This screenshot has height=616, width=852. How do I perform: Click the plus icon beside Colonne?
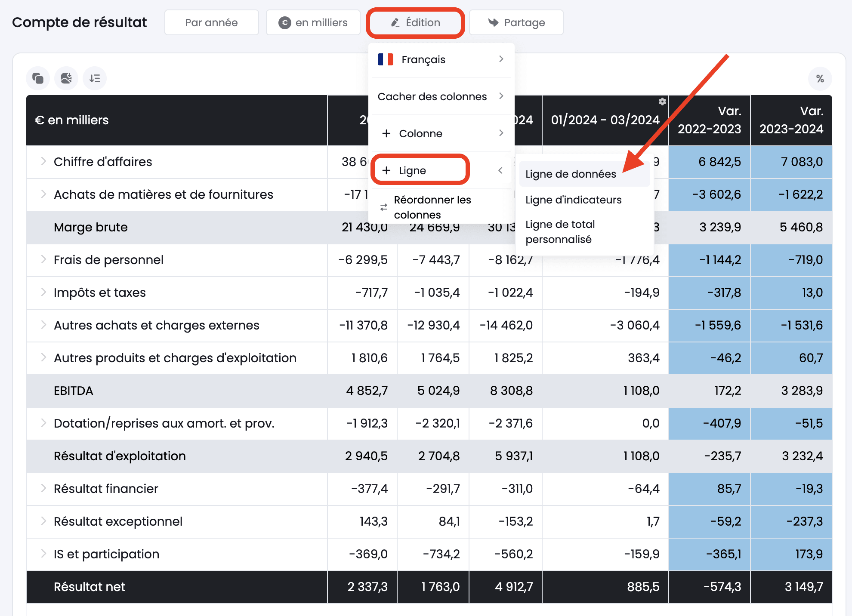click(386, 133)
